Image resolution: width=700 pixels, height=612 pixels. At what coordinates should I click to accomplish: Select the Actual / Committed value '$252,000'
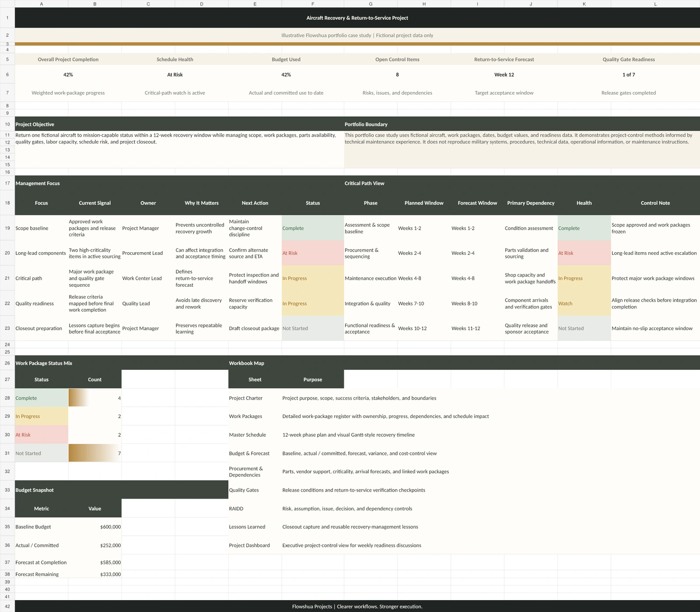[x=95, y=545]
